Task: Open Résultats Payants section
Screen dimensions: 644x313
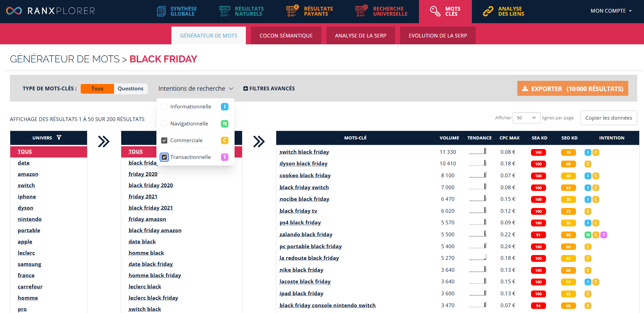Action: (x=310, y=11)
